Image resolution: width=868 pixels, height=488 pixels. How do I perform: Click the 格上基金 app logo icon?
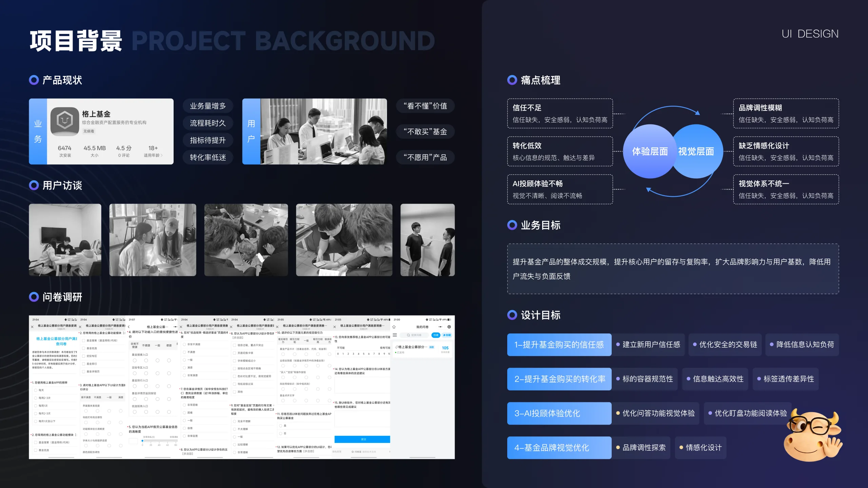tap(65, 121)
